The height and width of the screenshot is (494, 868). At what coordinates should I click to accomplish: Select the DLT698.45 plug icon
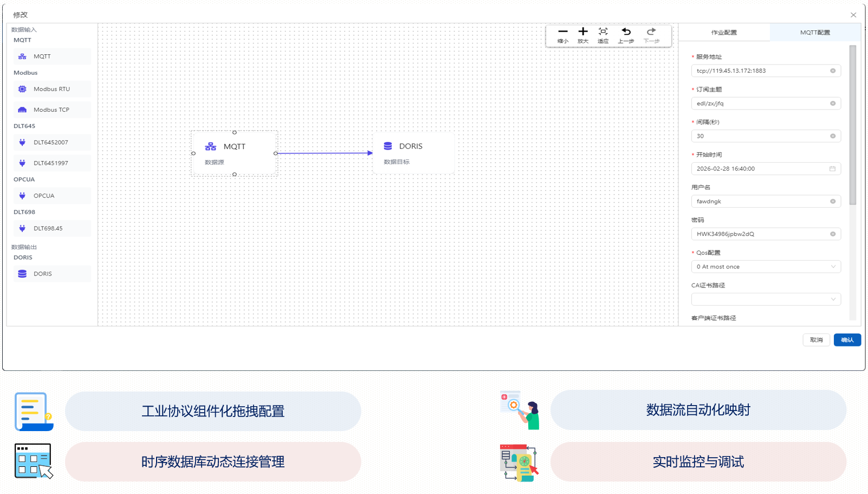pos(22,228)
